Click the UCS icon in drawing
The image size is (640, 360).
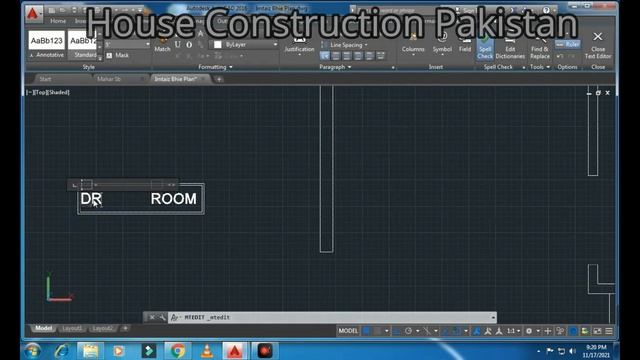click(59, 288)
